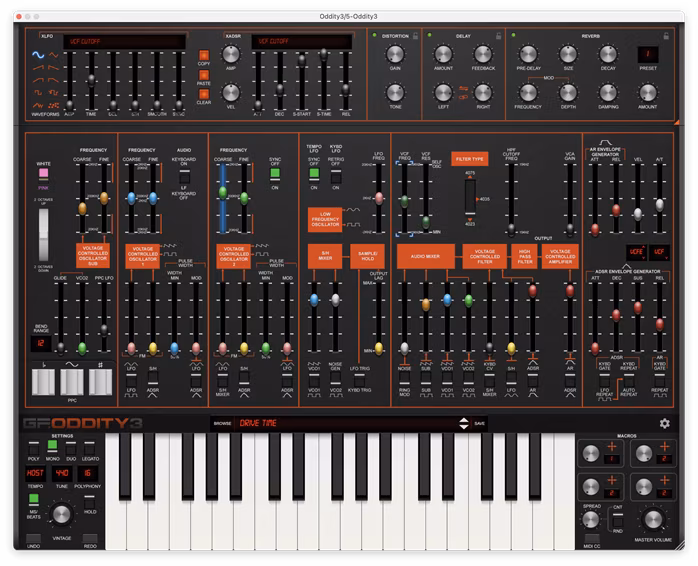Click the preset up/down arrows
This screenshot has width=698, height=566.
463,423
